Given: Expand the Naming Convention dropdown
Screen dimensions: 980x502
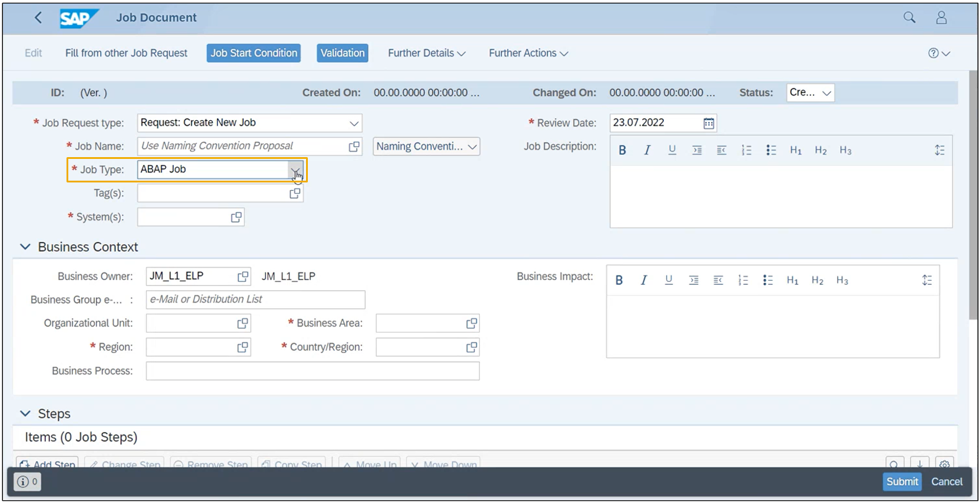Looking at the screenshot, I should (427, 147).
